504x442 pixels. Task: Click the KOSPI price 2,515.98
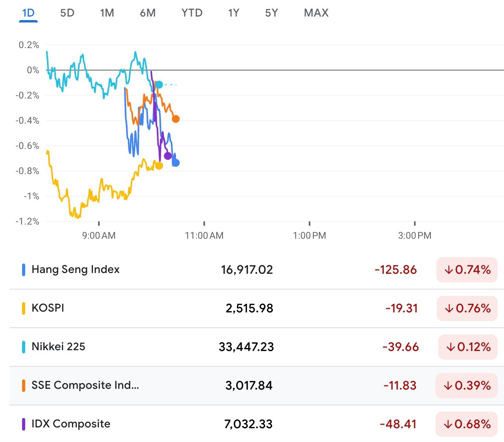point(249,308)
